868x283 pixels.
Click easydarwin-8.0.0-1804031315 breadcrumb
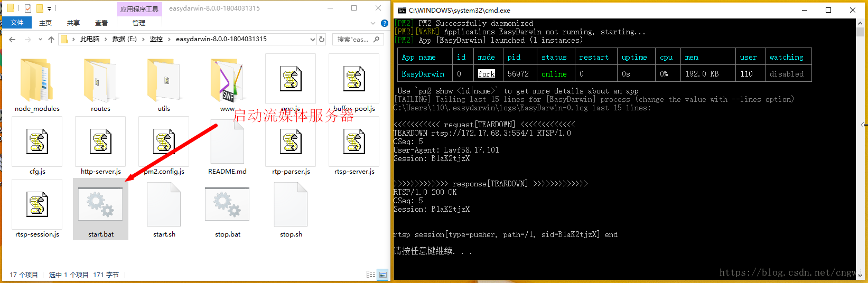(221, 39)
